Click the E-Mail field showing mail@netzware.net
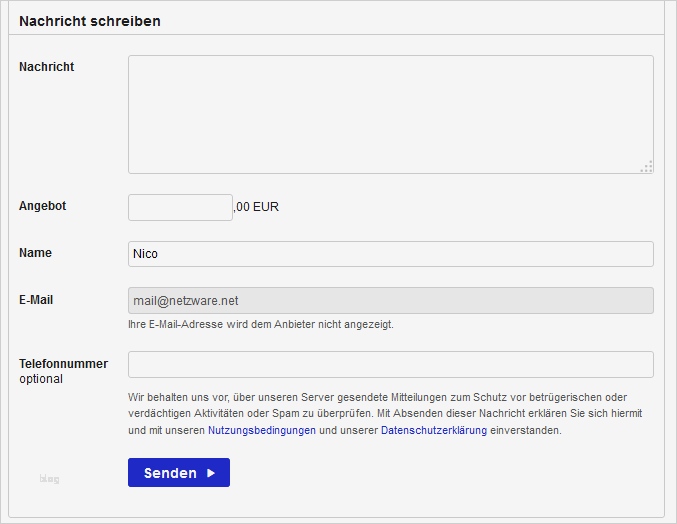The height and width of the screenshot is (524, 677). point(390,301)
